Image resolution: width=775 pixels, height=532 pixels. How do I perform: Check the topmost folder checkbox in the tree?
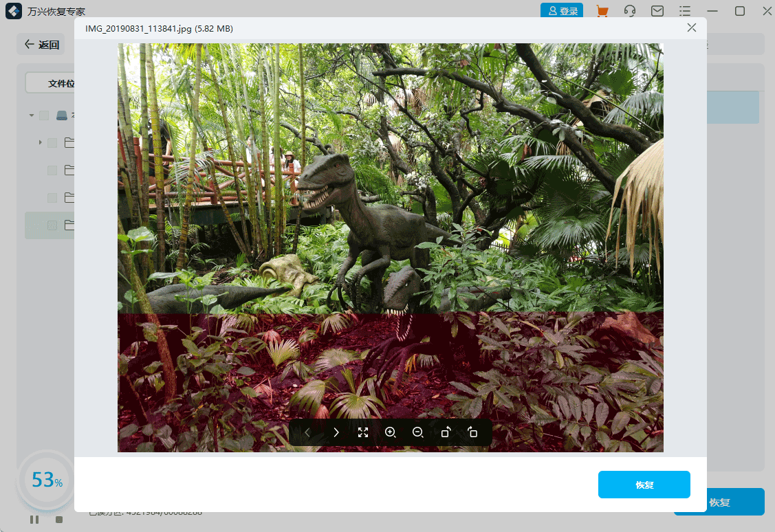pos(52,142)
